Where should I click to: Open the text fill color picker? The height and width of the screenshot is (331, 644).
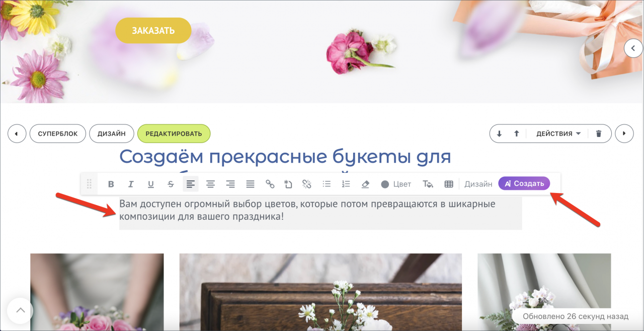coord(428,184)
